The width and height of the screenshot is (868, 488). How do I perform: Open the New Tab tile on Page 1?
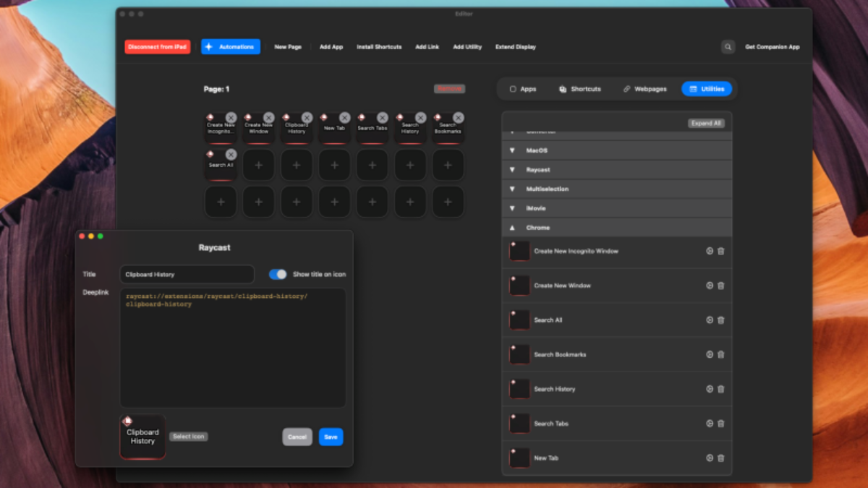coord(334,129)
